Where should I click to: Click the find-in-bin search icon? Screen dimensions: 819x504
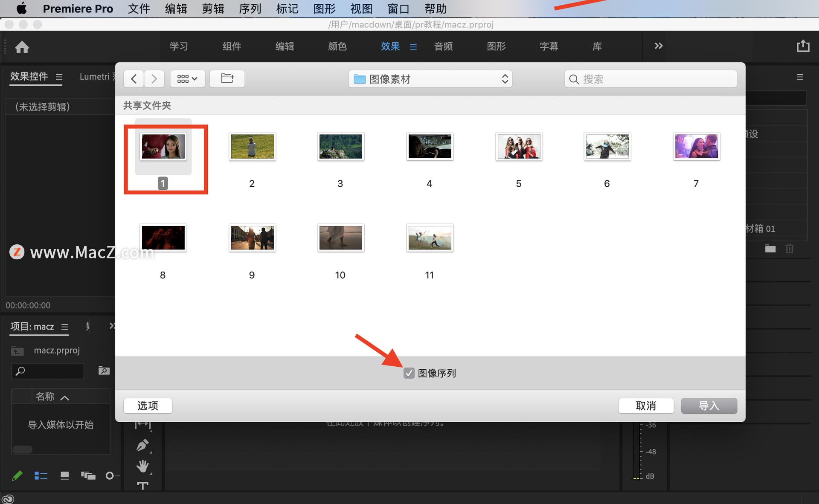pyautogui.click(x=104, y=371)
